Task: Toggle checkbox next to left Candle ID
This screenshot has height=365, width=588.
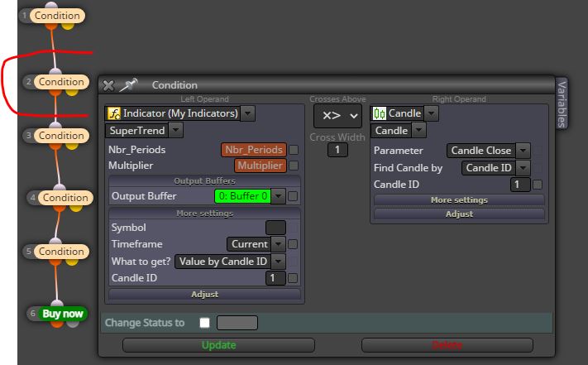Action: (x=293, y=278)
